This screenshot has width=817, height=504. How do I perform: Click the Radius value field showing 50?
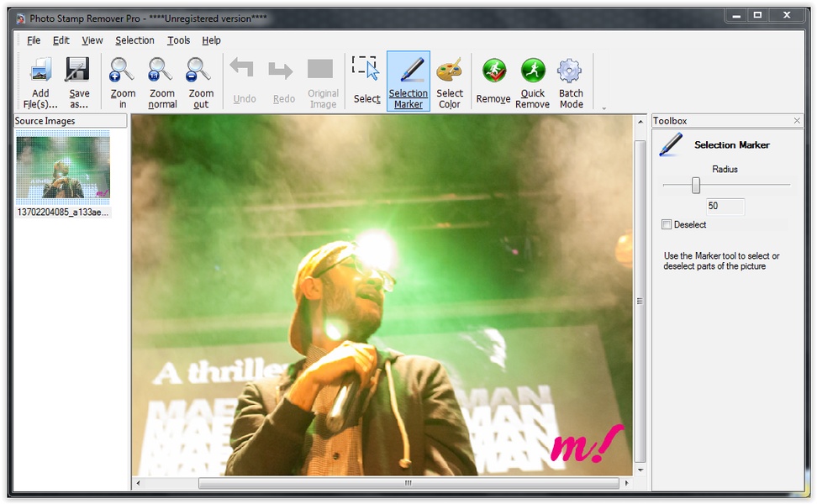click(x=725, y=206)
